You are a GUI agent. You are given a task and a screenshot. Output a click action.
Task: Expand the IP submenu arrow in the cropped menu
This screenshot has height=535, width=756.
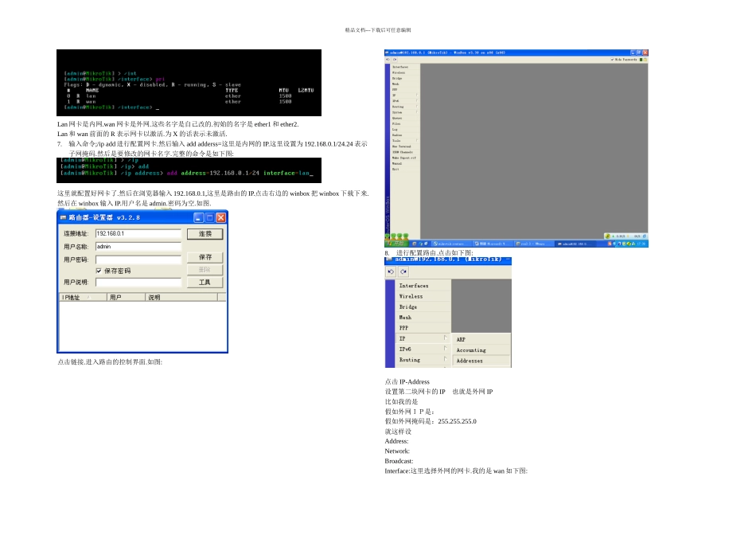tap(446, 338)
